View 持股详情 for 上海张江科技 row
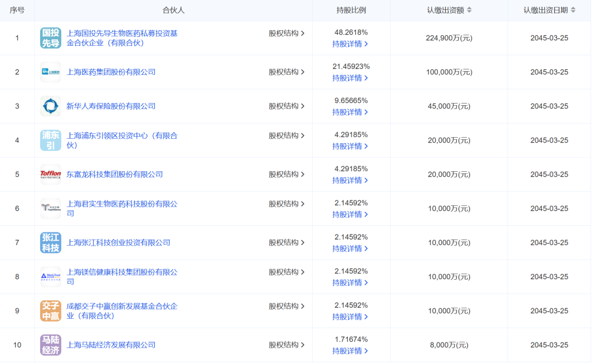The image size is (595, 364). pyautogui.click(x=350, y=249)
